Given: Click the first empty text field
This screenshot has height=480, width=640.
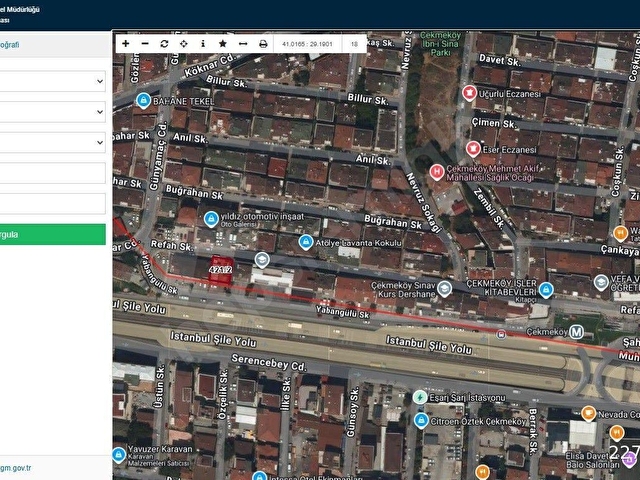Looking at the screenshot, I should (x=53, y=173).
